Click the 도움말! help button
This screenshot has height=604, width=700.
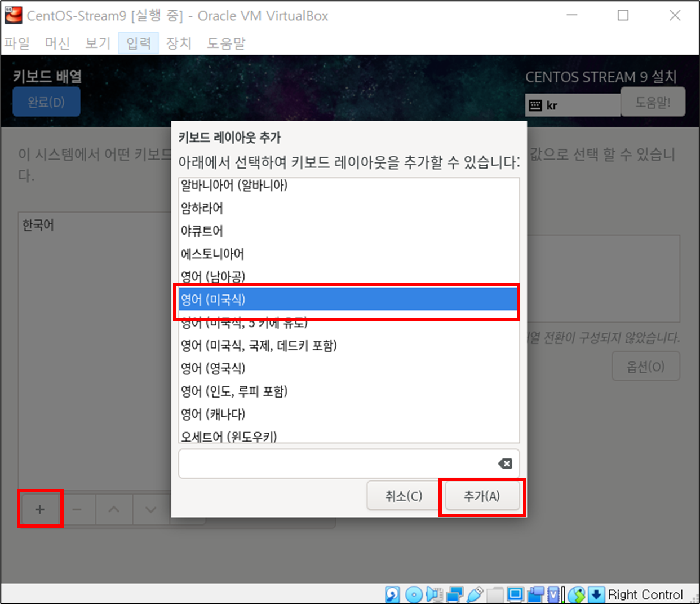(x=653, y=102)
